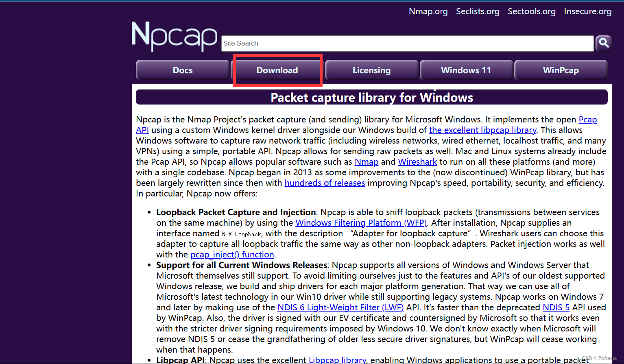Open the Wireshark hyperlink
The width and height of the screenshot is (624, 364).
pyautogui.click(x=417, y=161)
